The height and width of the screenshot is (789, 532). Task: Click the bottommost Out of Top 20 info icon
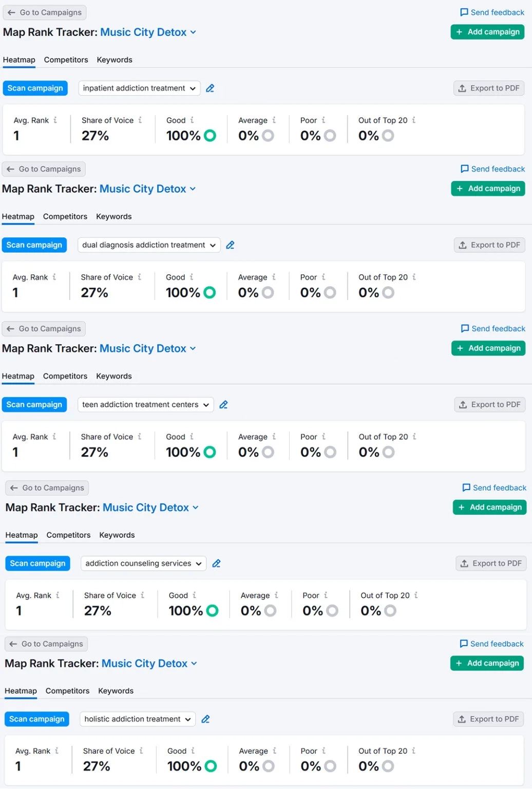click(x=414, y=751)
